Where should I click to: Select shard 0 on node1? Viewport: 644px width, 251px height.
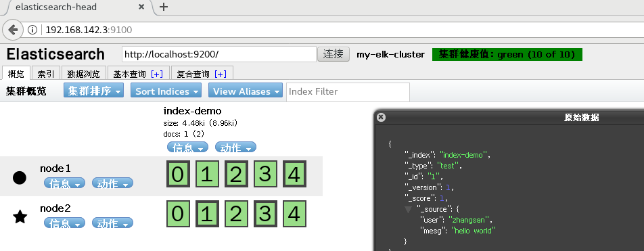[179, 174]
